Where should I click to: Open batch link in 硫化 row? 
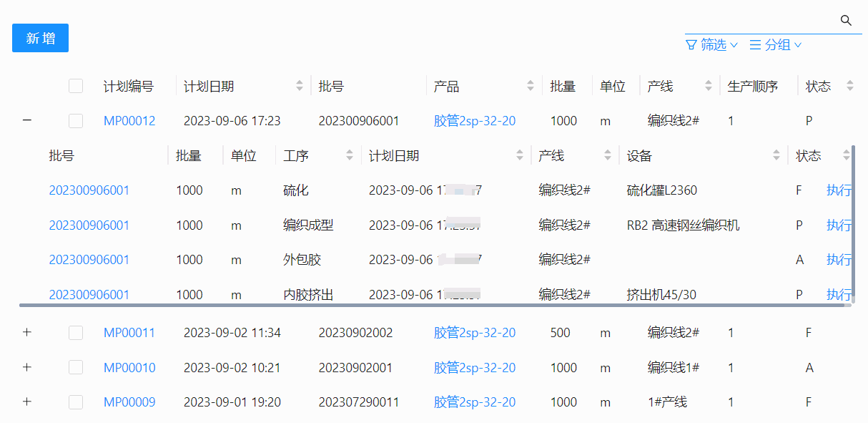click(89, 190)
